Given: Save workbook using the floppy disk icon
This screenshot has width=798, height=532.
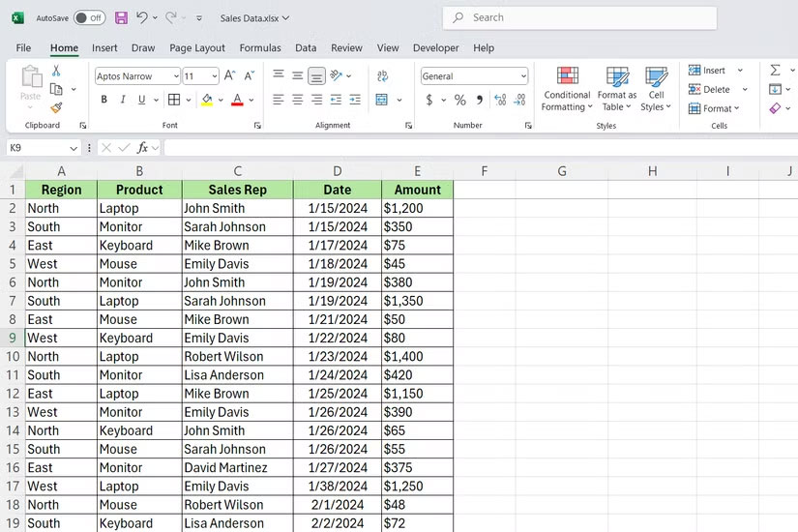Looking at the screenshot, I should [x=121, y=17].
